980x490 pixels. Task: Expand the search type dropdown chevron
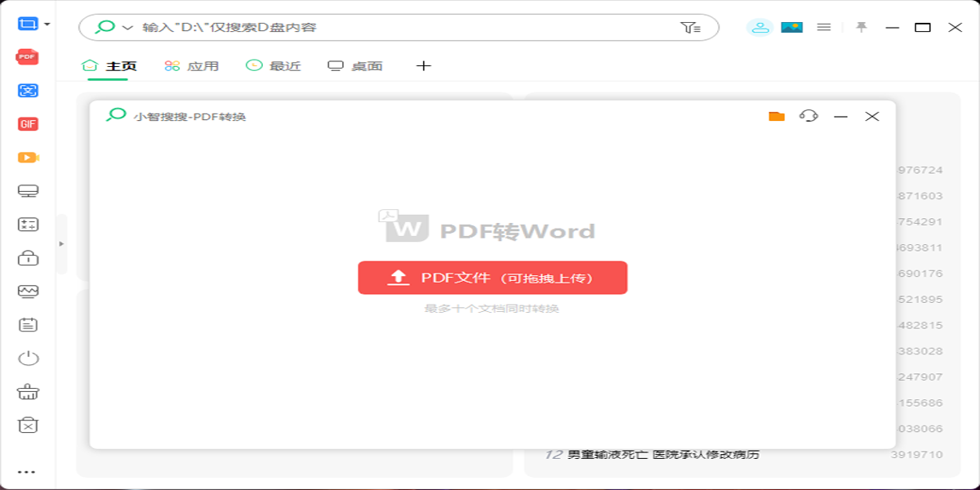[127, 28]
